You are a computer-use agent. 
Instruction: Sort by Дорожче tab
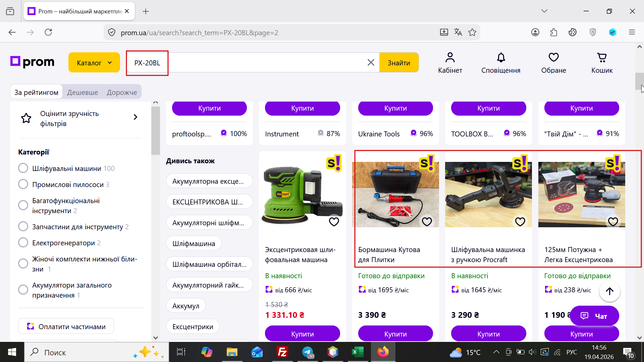pos(122,93)
